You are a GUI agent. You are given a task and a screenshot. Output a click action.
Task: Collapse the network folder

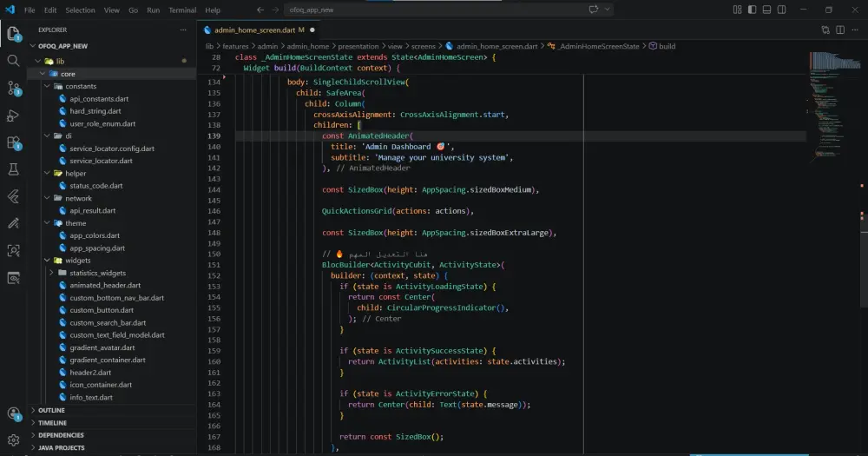(47, 198)
